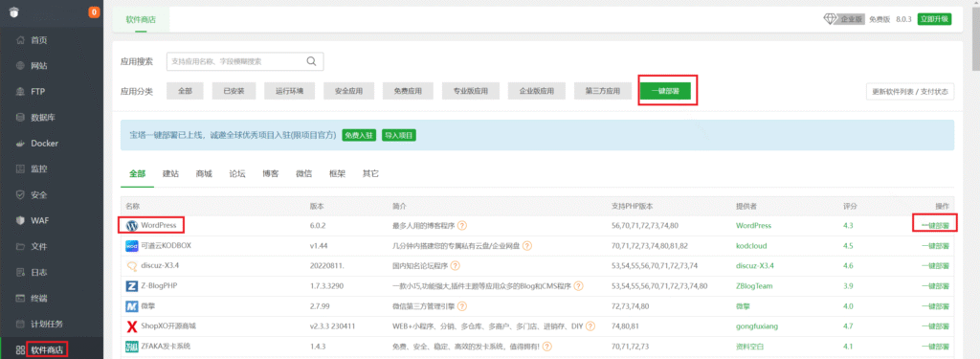Switch to the 论坛 tab
The width and height of the screenshot is (980, 359).
coord(237,174)
